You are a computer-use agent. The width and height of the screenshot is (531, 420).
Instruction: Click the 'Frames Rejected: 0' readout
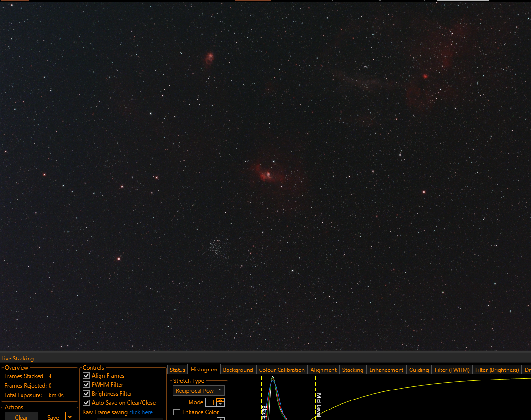tap(28, 385)
